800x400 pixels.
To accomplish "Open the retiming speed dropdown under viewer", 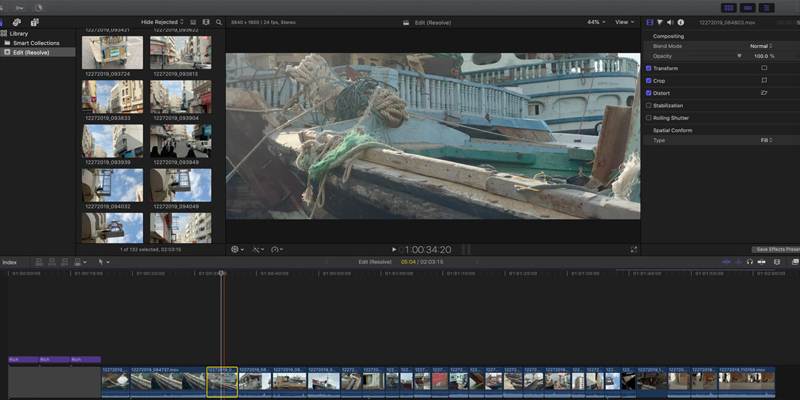I will pos(277,249).
